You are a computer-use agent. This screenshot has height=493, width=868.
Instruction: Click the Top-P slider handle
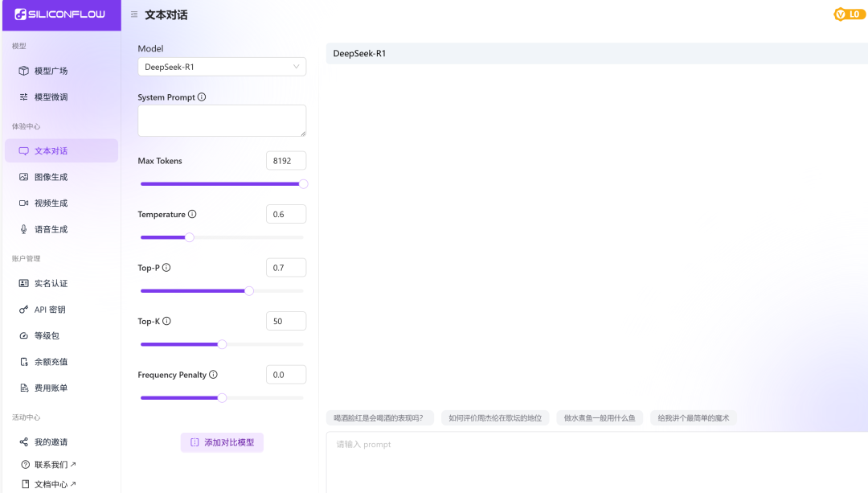[x=249, y=291]
